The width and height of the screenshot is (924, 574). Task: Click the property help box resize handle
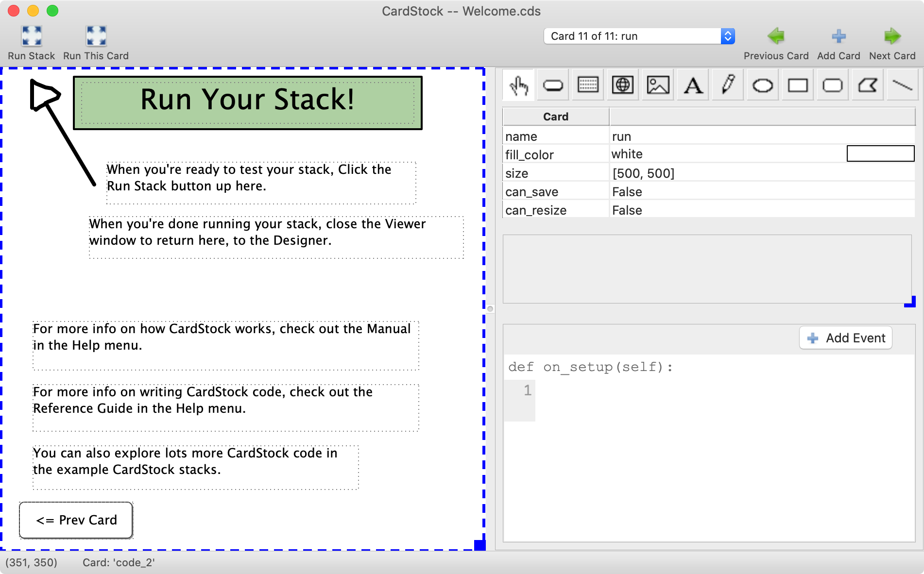[910, 302]
